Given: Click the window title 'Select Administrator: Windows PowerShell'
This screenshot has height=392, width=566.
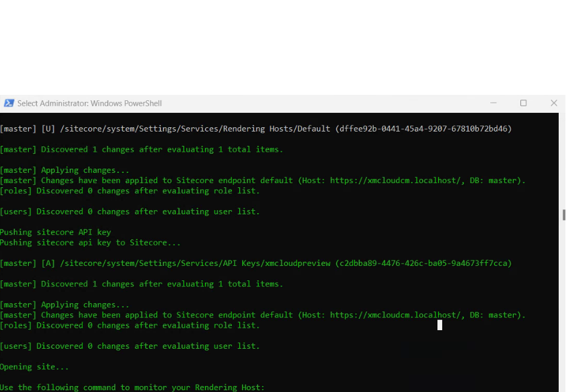Looking at the screenshot, I should [90, 103].
